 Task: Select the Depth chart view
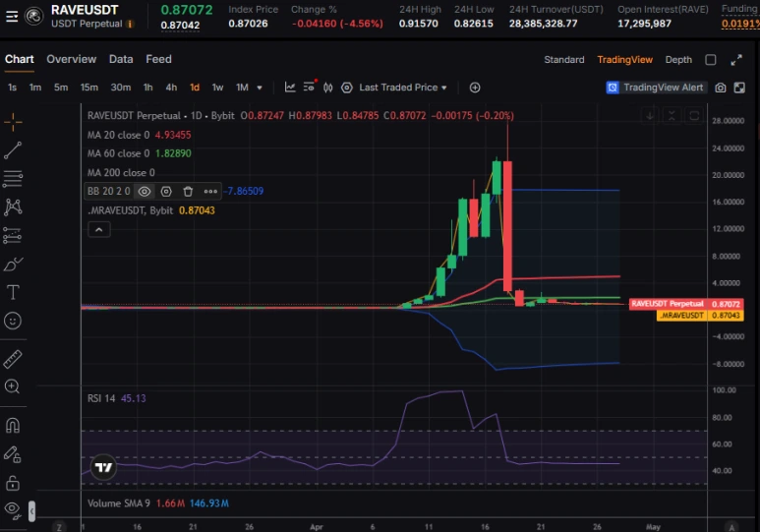tap(678, 60)
